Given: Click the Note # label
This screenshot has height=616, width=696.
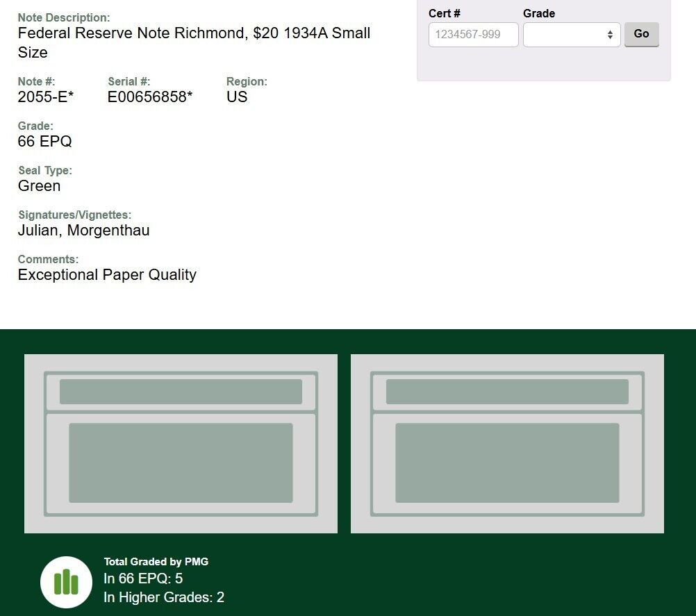Looking at the screenshot, I should [x=36, y=82].
